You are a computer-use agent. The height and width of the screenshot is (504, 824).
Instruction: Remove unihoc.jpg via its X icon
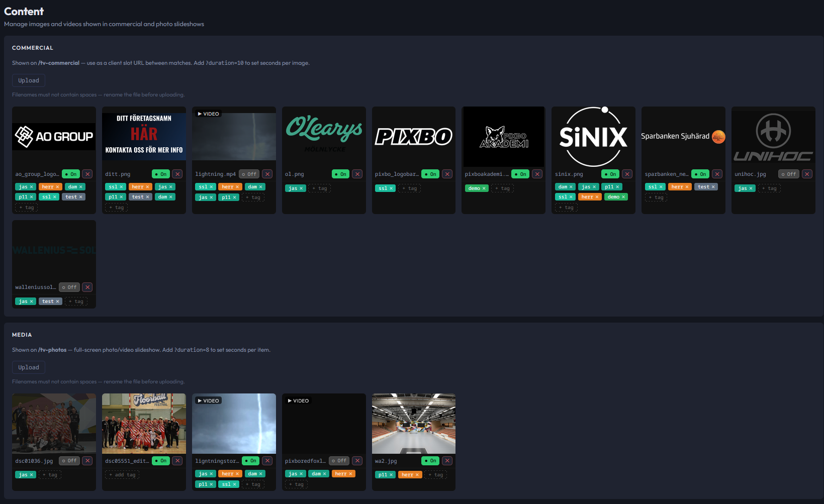(807, 174)
